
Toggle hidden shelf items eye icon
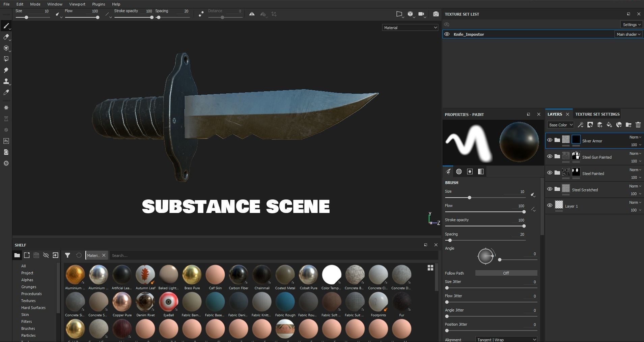point(46,255)
